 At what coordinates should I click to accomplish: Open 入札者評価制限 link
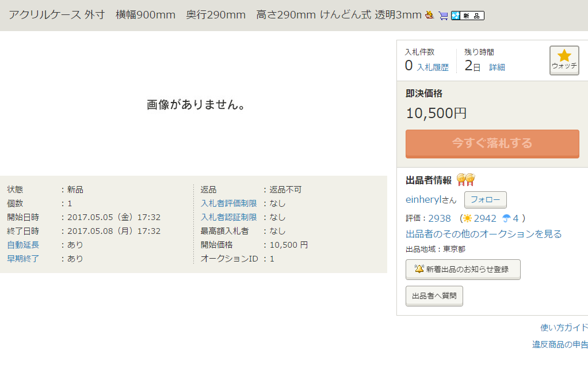coord(228,203)
